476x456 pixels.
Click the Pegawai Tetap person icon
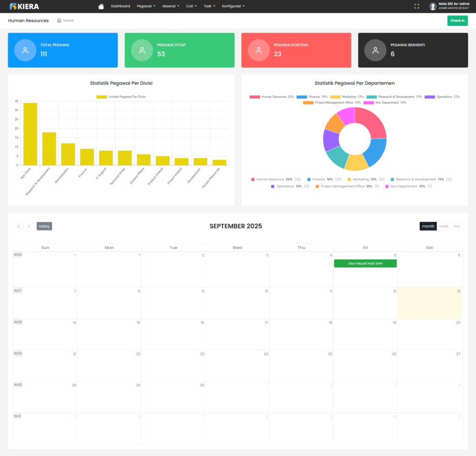pos(142,50)
